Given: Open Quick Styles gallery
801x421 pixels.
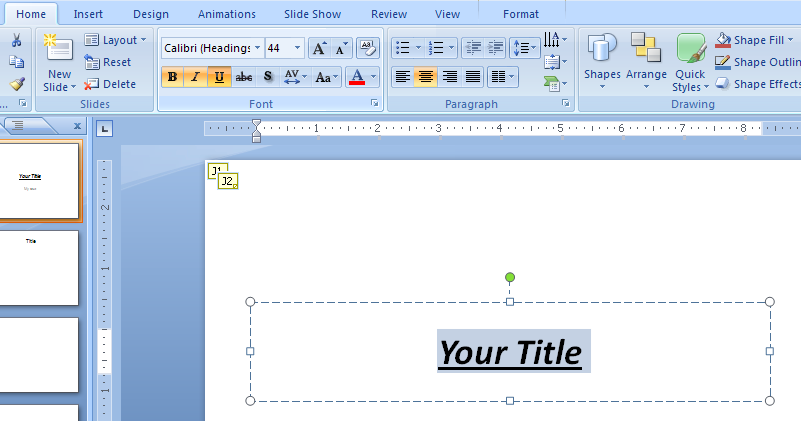Looking at the screenshot, I should [691, 62].
